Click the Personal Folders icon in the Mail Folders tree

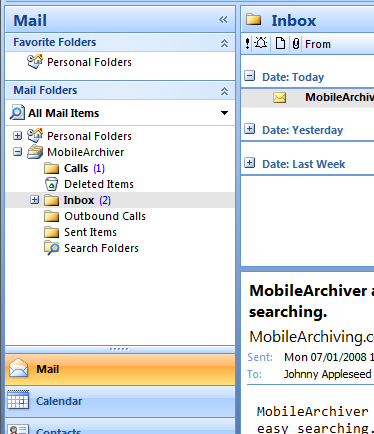[35, 135]
